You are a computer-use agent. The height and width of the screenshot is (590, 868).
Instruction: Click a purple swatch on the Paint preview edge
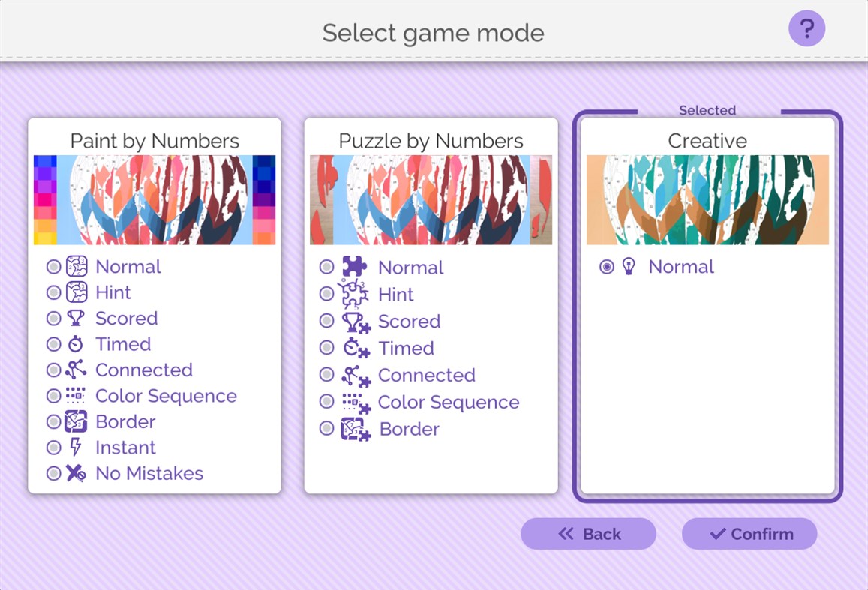pos(43,172)
